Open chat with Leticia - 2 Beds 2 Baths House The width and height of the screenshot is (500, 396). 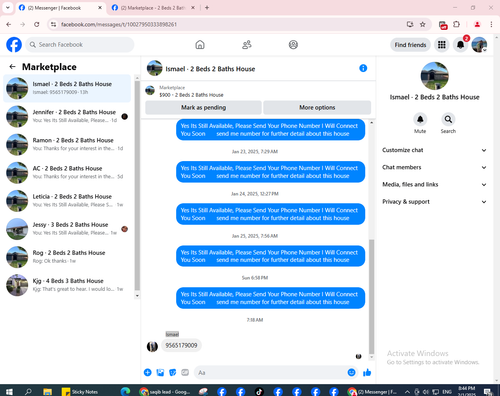click(67, 201)
